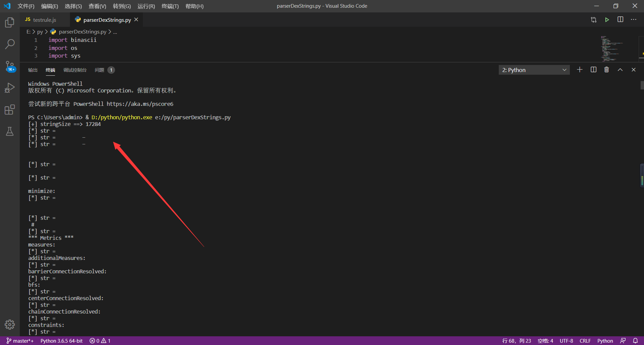Open the Extensions view
This screenshot has width=644, height=345.
[10, 110]
